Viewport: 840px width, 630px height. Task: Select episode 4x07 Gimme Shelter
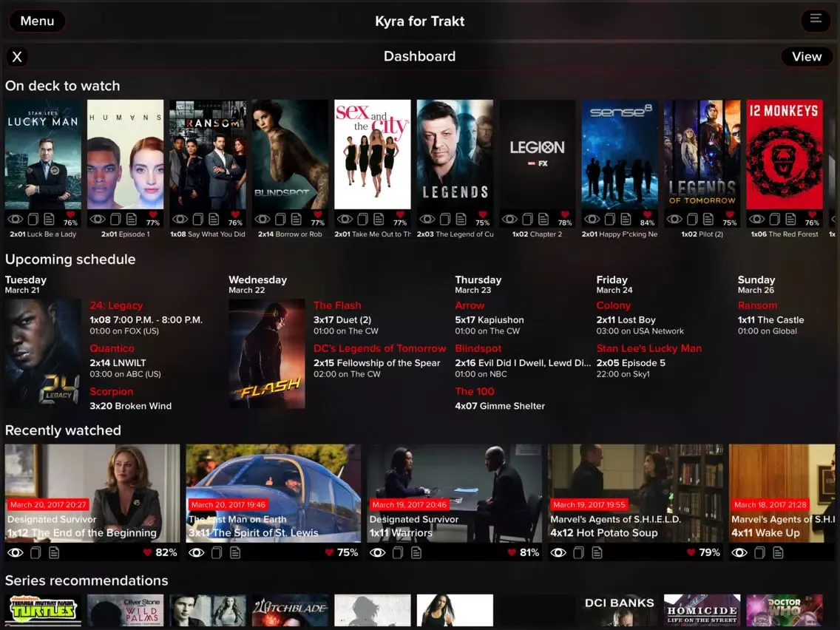point(500,406)
